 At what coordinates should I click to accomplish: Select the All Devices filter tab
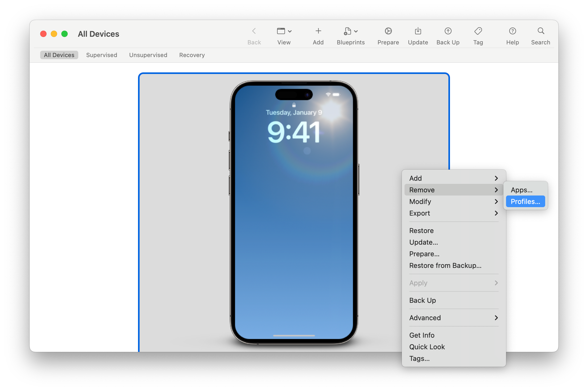click(59, 55)
